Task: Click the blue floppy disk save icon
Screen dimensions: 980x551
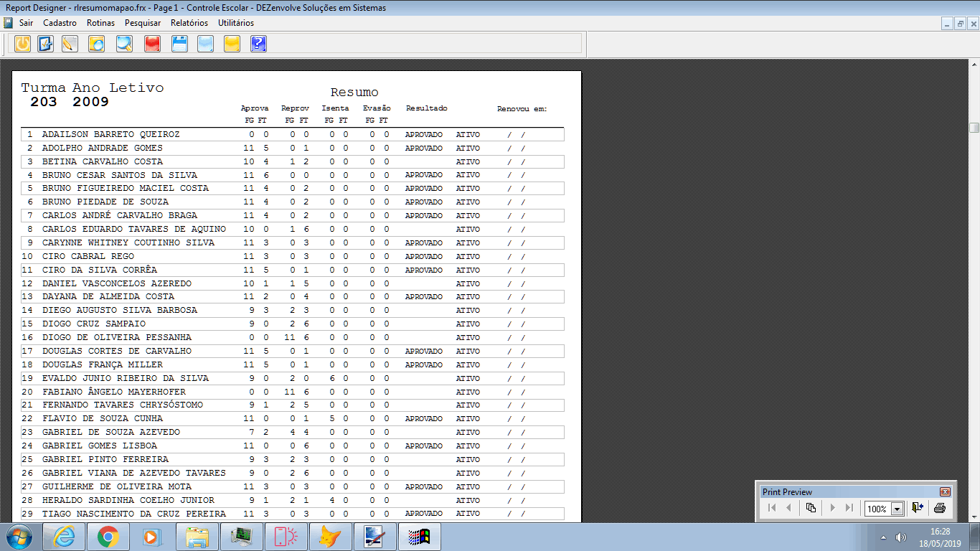Action: 179,44
